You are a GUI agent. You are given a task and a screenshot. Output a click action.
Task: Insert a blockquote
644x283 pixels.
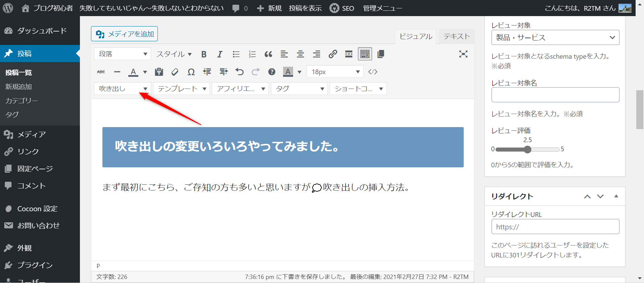pos(268,54)
